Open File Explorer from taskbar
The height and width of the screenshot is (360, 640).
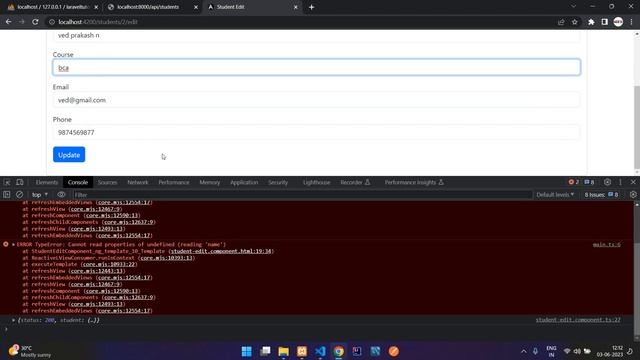point(283,351)
